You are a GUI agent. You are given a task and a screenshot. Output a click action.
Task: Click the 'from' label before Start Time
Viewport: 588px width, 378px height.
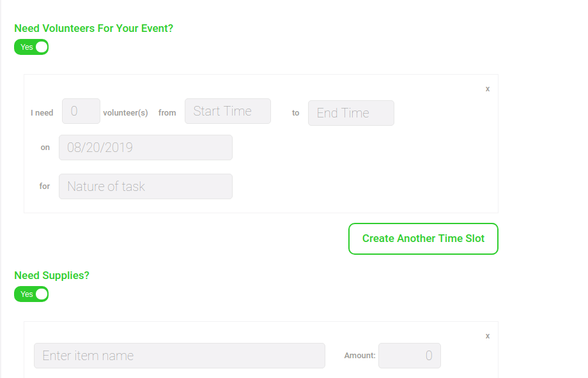point(167,113)
